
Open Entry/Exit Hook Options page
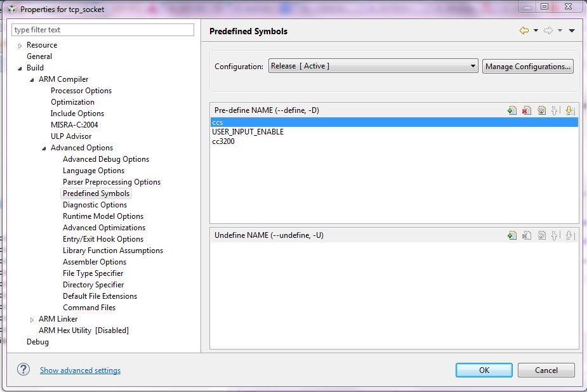(103, 239)
